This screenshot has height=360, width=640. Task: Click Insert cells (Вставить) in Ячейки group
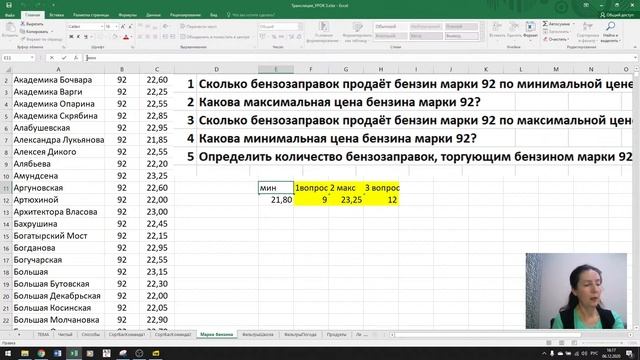point(497,31)
